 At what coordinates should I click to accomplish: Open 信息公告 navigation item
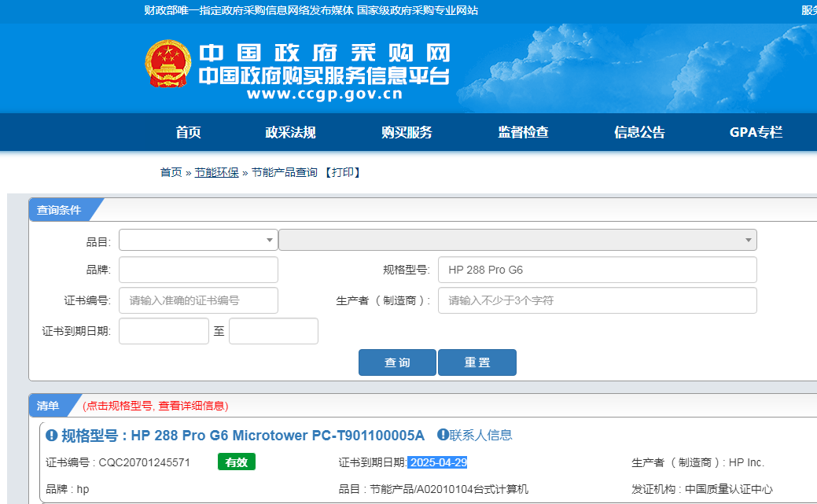[x=639, y=132]
